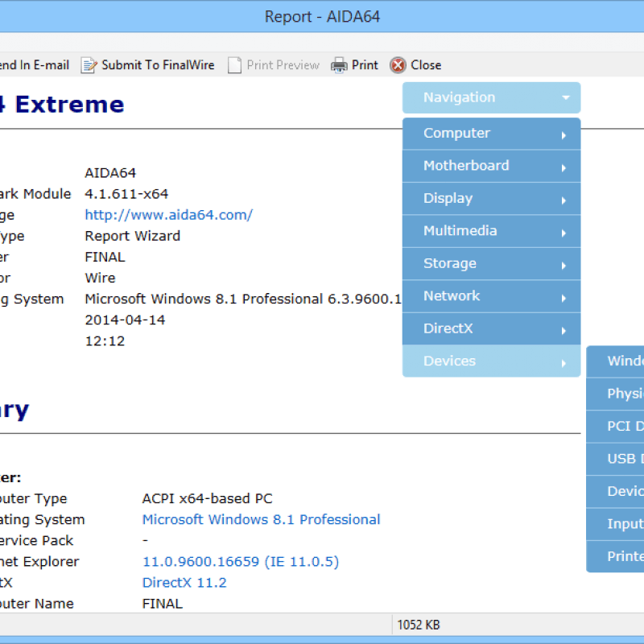Click the red Close icon on the toolbar
644x644 pixels.
[x=398, y=65]
